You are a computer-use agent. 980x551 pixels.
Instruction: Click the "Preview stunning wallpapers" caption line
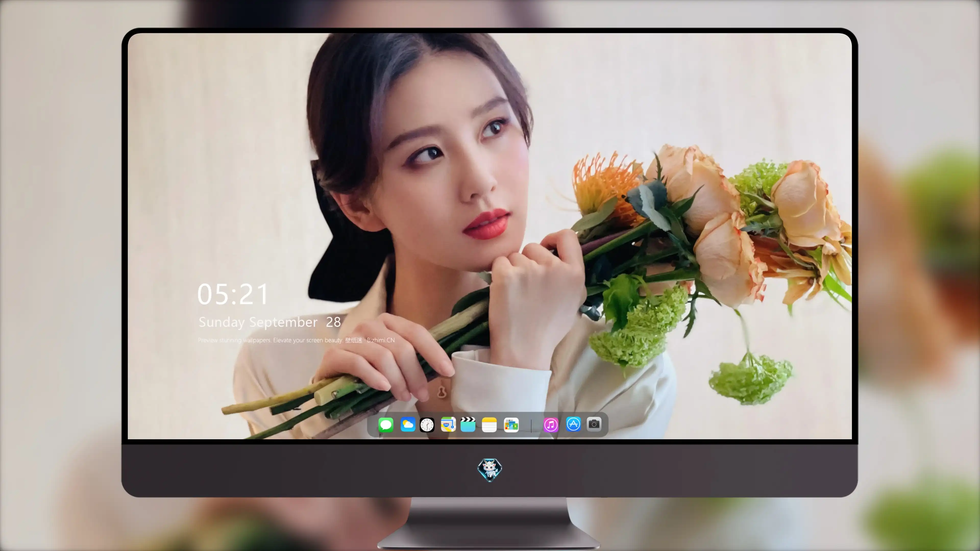click(296, 340)
